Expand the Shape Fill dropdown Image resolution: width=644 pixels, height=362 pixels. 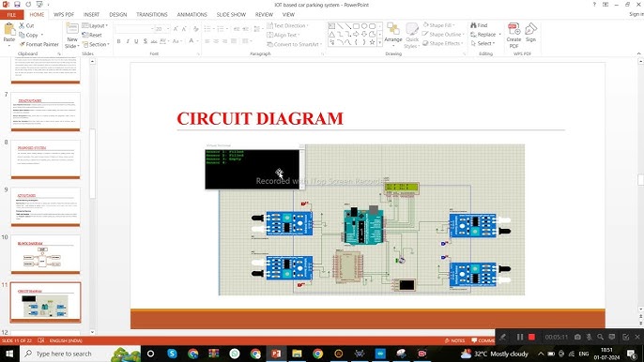click(x=439, y=25)
